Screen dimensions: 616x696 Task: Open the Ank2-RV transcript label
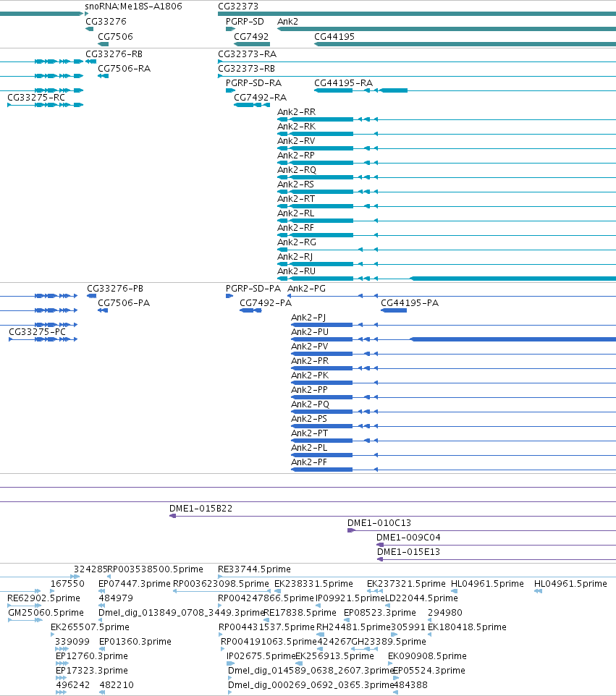tap(296, 140)
